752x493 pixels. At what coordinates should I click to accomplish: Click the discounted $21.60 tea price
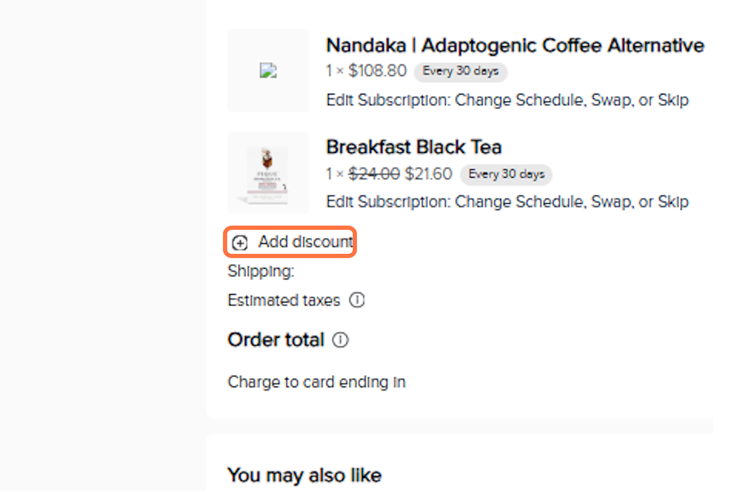click(x=428, y=174)
